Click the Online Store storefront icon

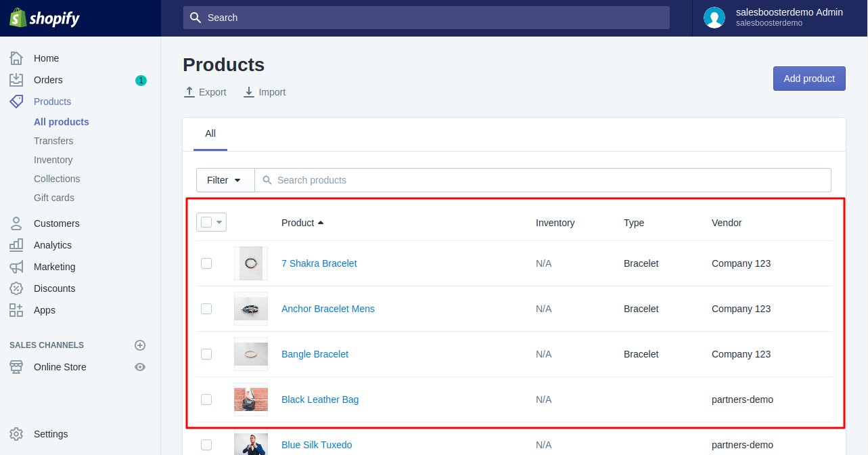pyautogui.click(x=16, y=367)
